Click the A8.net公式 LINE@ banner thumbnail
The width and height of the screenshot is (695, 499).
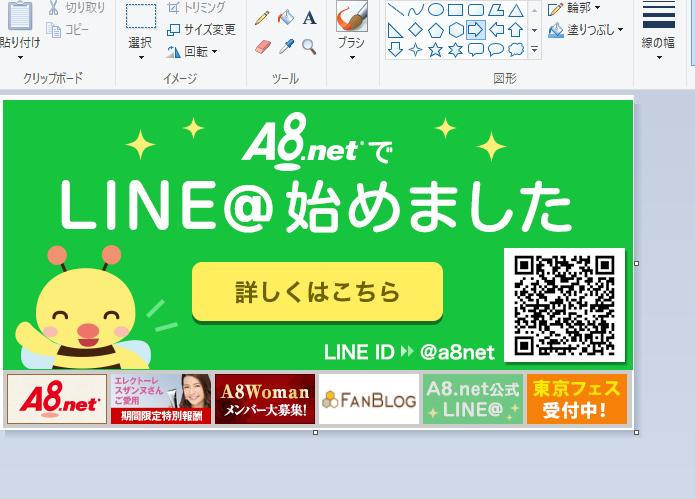pyautogui.click(x=473, y=399)
